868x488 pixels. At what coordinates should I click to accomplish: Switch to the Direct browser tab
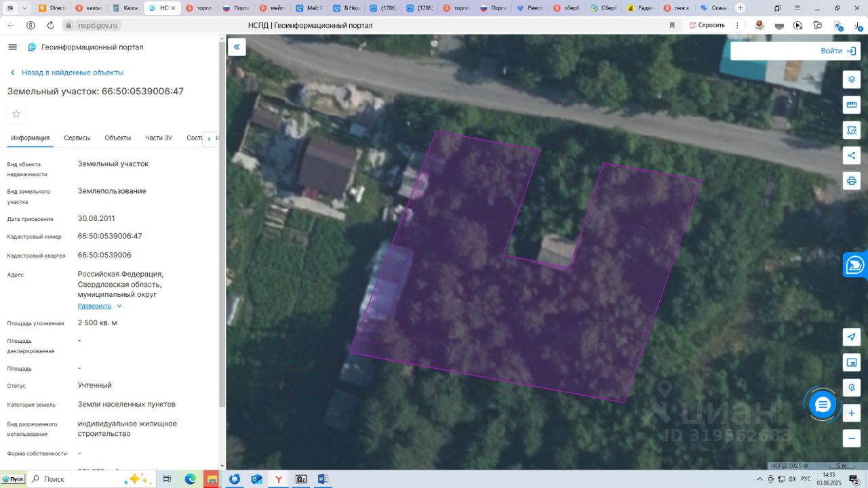[x=53, y=8]
